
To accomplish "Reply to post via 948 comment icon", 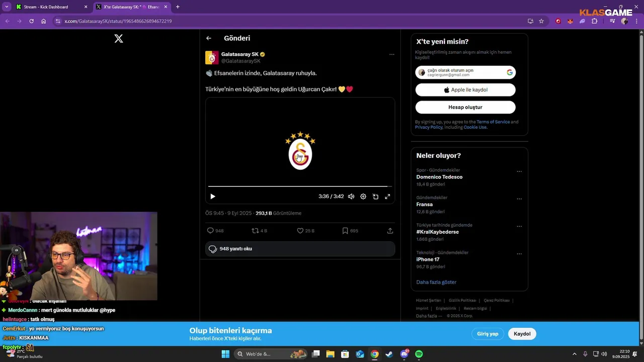I will pyautogui.click(x=215, y=231).
